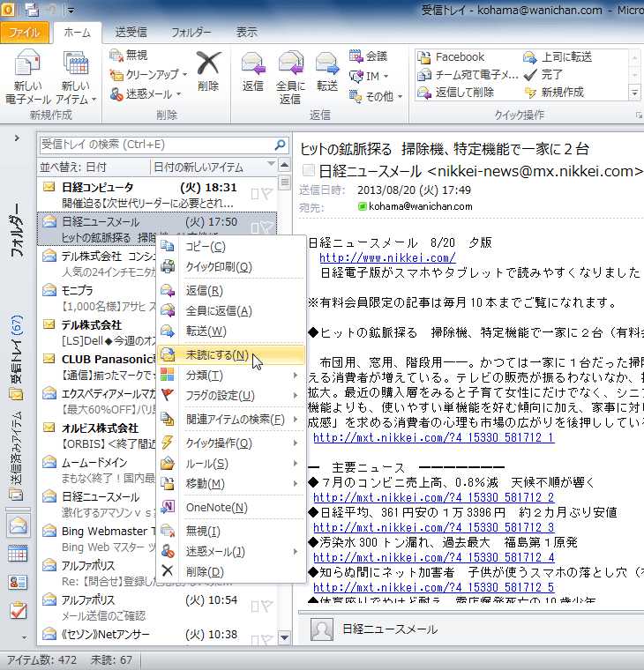Expand the クリーンアップ dropdown
Screen dimensions: 644x670
(x=184, y=74)
